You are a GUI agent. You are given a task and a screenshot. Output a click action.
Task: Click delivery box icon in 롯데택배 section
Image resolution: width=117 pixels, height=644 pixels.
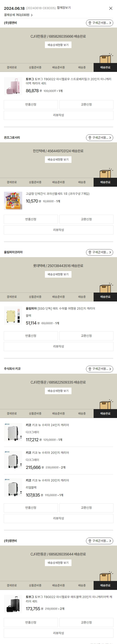(x=105, y=288)
